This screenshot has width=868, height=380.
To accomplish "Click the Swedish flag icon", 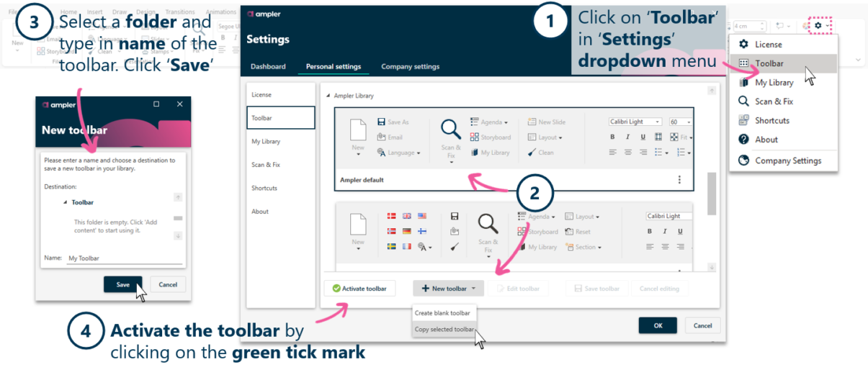I will [392, 246].
